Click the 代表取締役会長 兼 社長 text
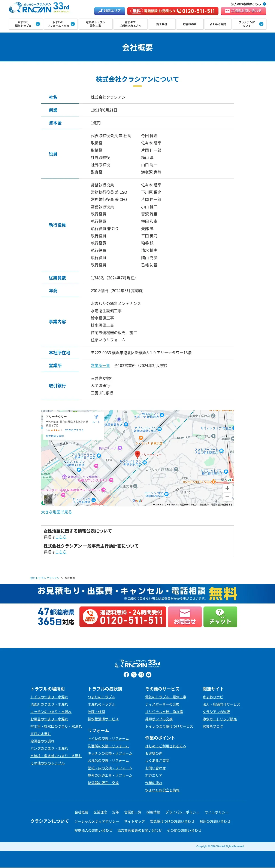275x868 pixels. point(111,135)
